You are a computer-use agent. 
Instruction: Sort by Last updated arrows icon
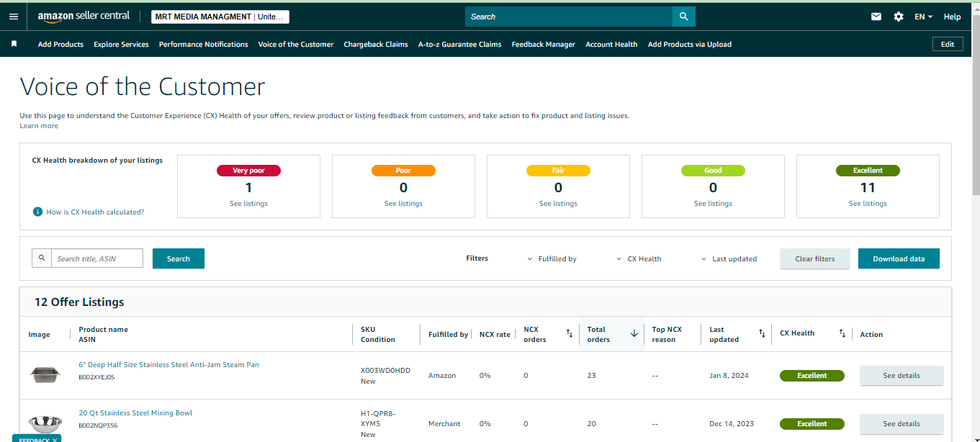762,333
